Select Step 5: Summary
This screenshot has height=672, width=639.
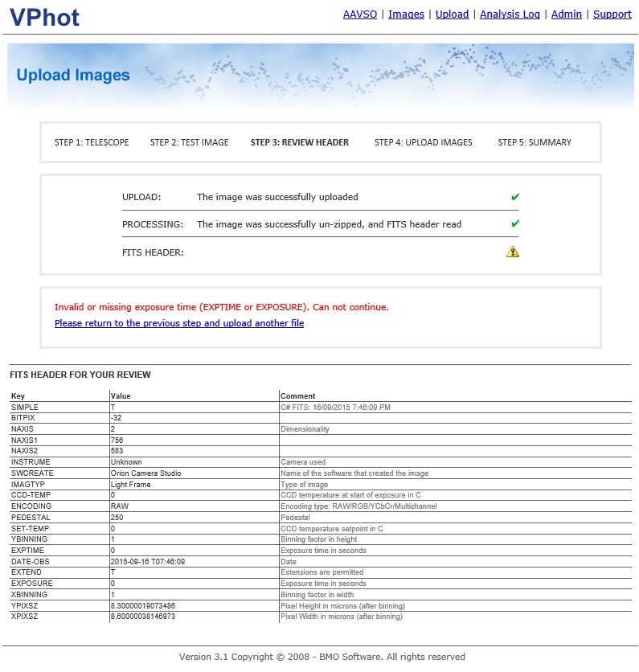[x=535, y=142]
